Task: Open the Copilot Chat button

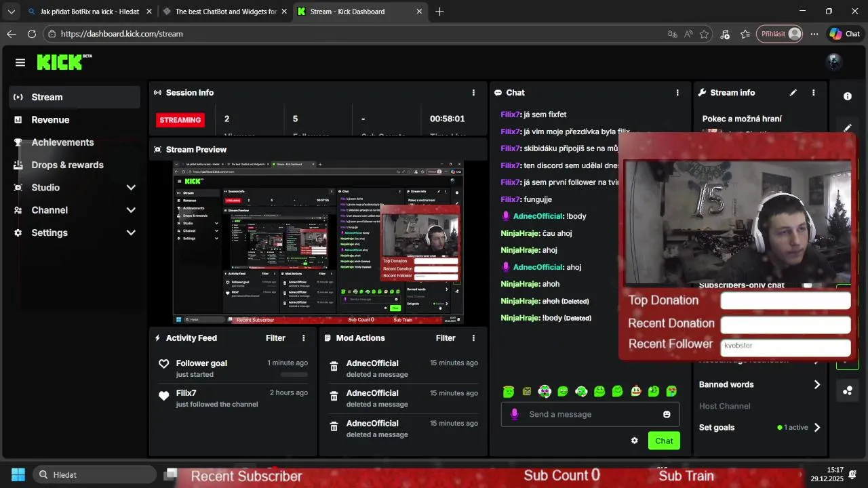Action: click(x=845, y=34)
